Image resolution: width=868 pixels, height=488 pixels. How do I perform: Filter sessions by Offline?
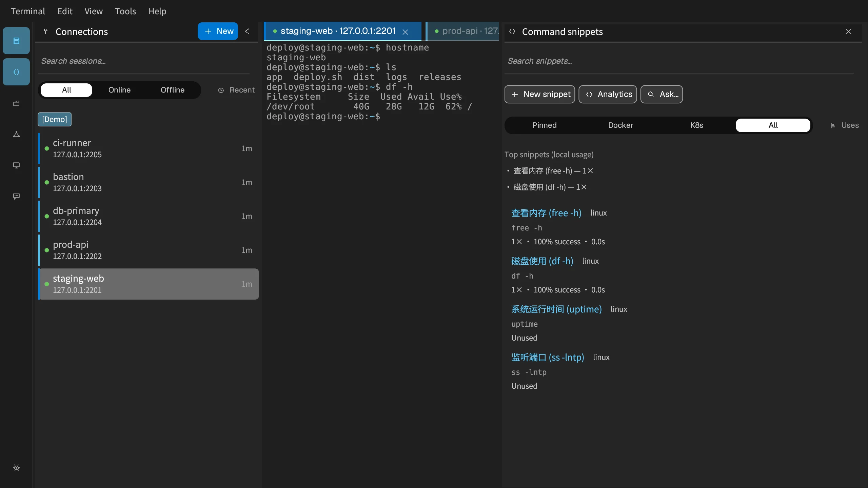(173, 90)
